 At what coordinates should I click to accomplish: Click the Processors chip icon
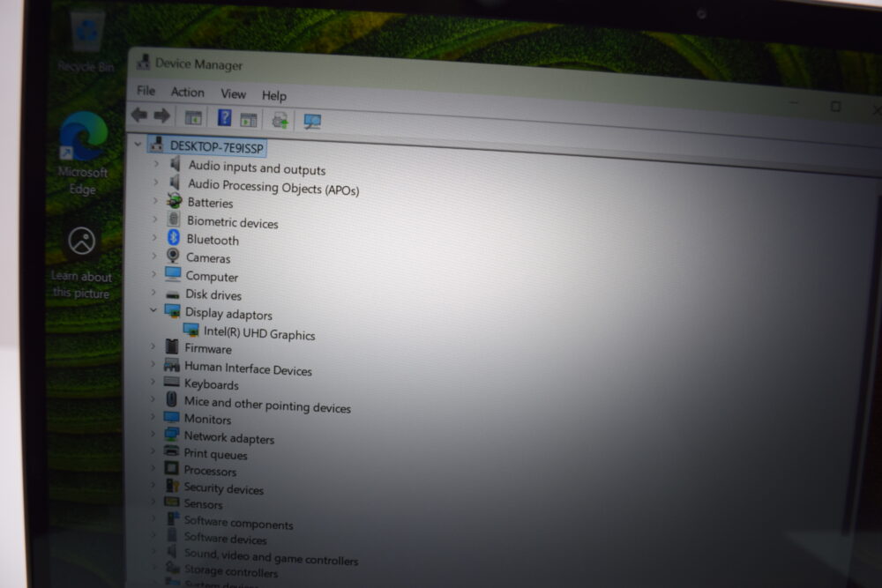point(172,468)
